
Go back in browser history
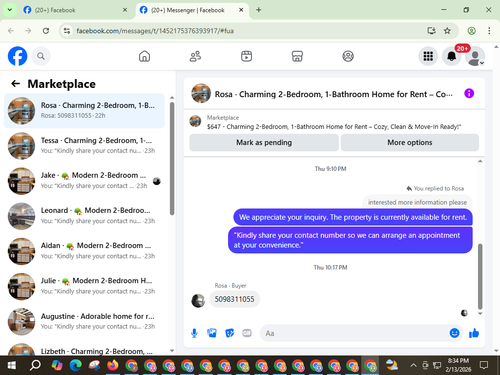tap(11, 31)
